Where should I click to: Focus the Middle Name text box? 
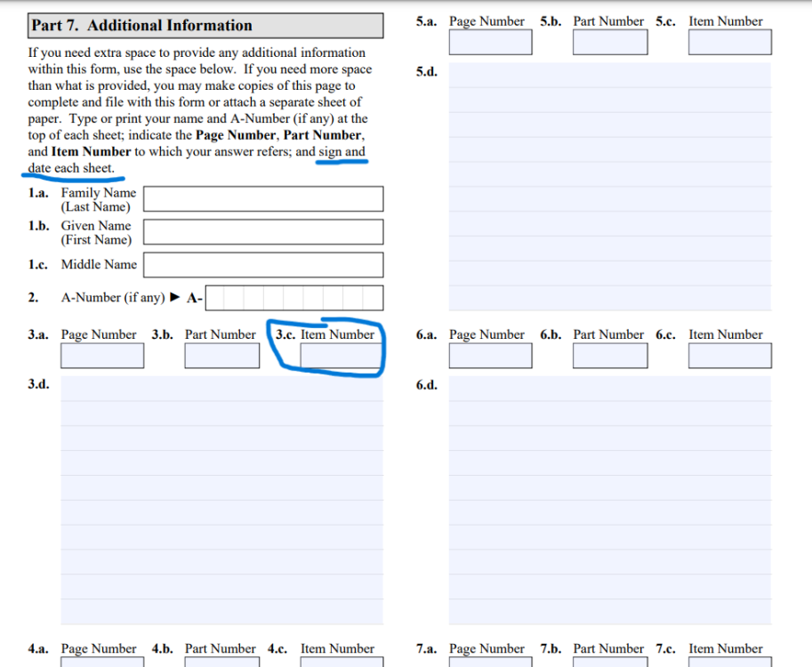(263, 265)
